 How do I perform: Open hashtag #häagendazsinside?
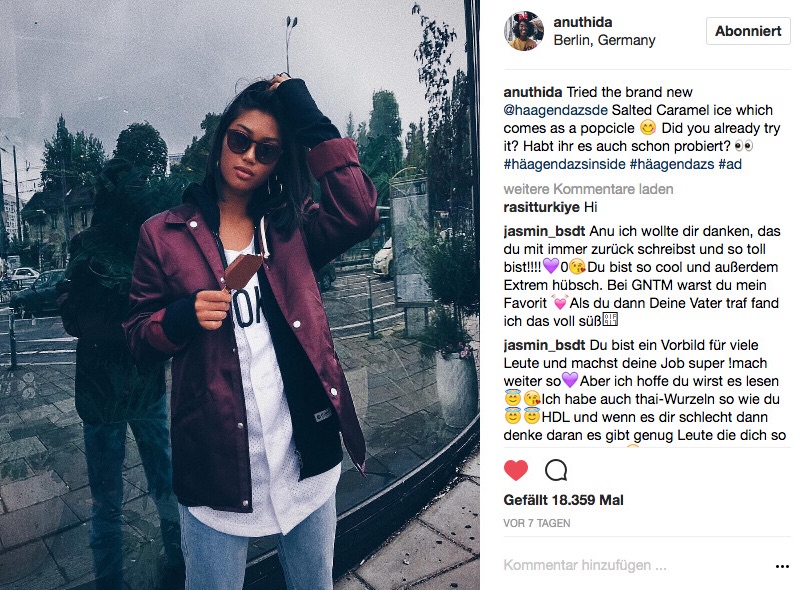click(564, 164)
